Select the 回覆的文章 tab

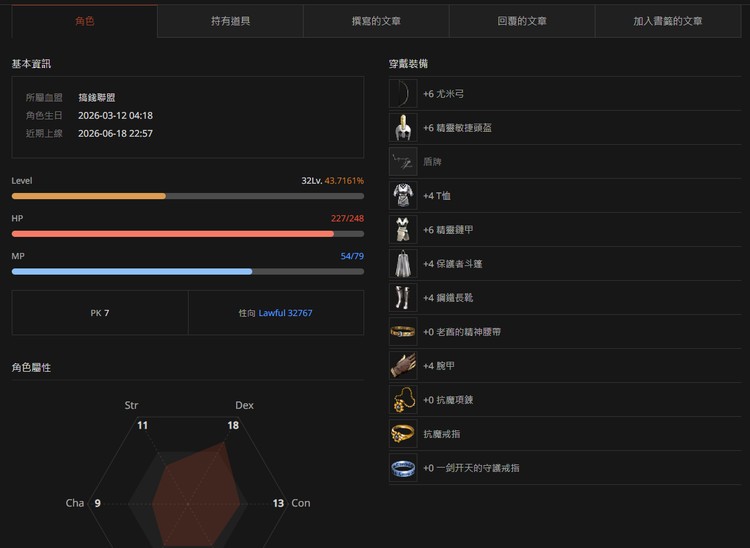click(522, 21)
